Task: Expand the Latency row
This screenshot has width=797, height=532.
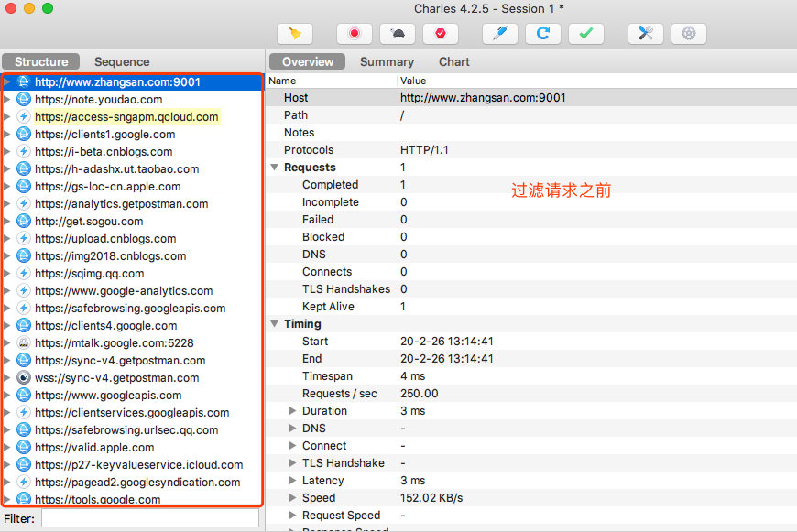Action: pos(292,480)
